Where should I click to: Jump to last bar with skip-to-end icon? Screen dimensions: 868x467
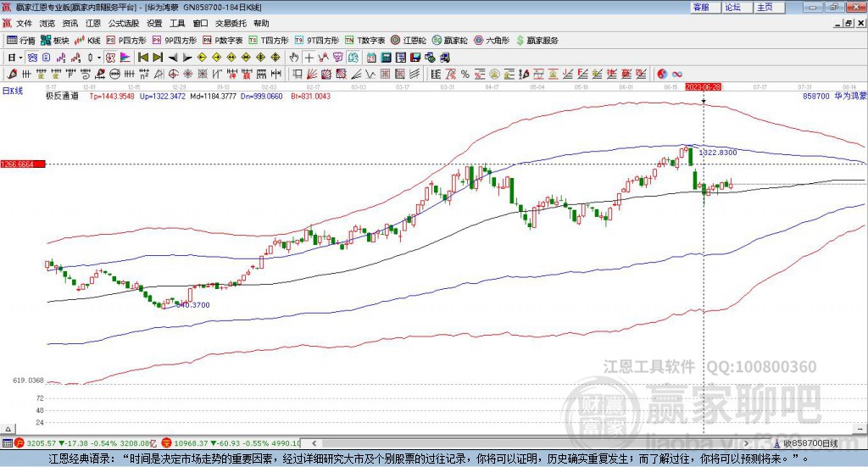(158, 58)
